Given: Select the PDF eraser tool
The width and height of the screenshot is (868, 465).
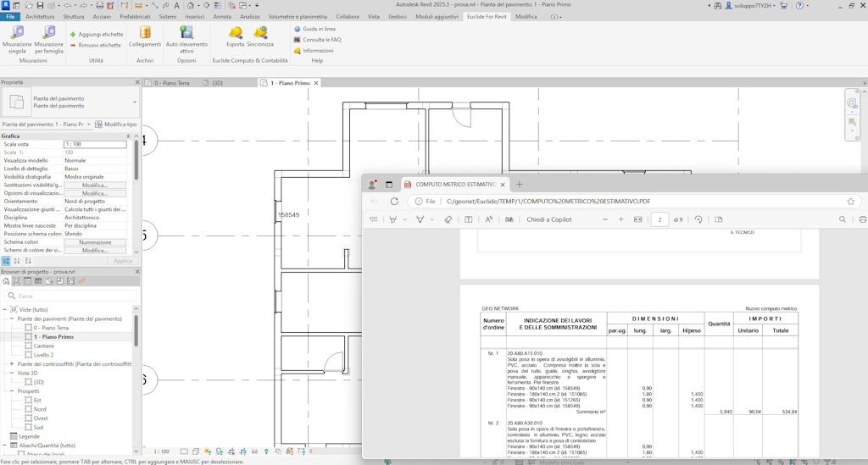Looking at the screenshot, I should tap(448, 219).
